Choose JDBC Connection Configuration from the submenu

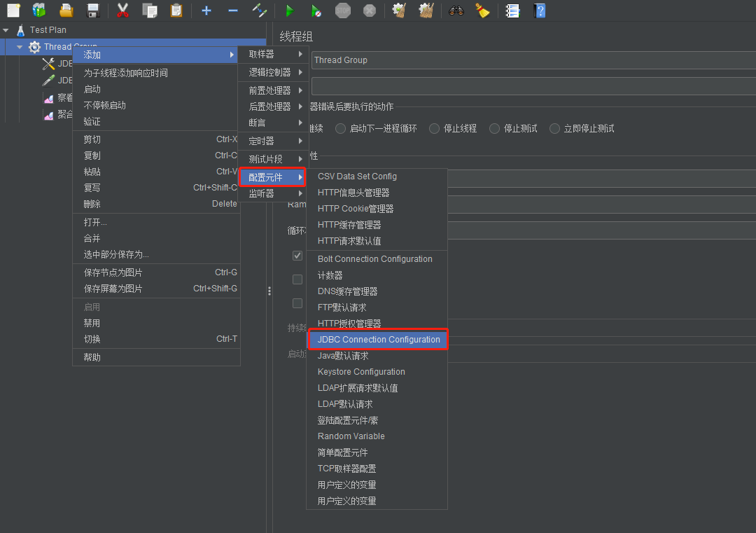(378, 340)
